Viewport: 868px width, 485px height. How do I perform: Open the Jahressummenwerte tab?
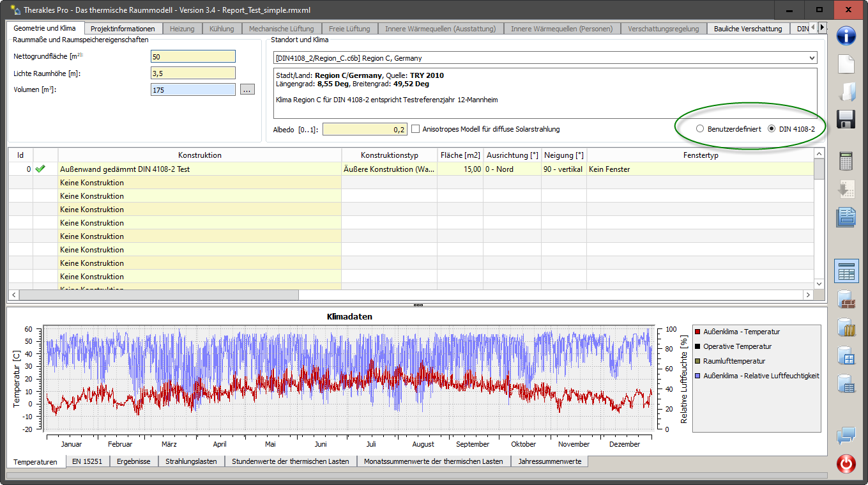point(550,461)
